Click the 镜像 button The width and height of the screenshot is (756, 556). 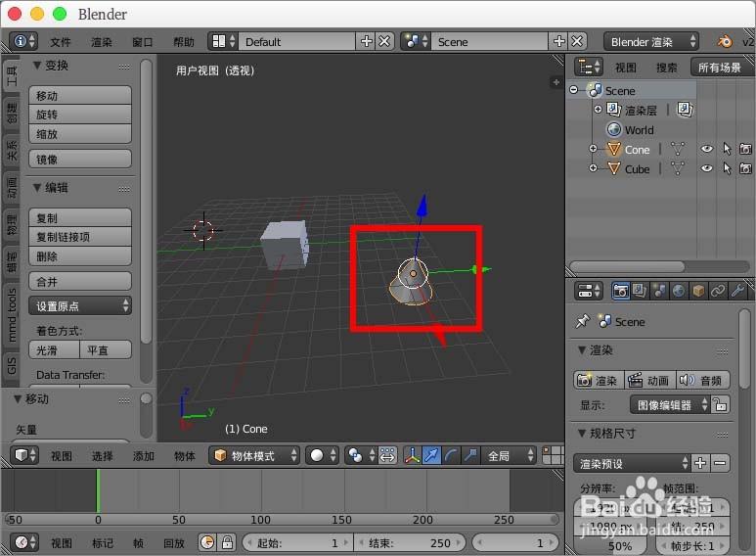[x=80, y=159]
